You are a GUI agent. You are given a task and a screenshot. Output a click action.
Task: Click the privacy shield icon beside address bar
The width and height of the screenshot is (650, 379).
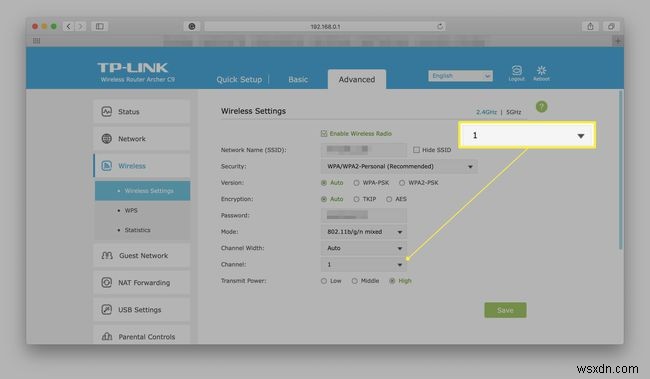point(192,27)
